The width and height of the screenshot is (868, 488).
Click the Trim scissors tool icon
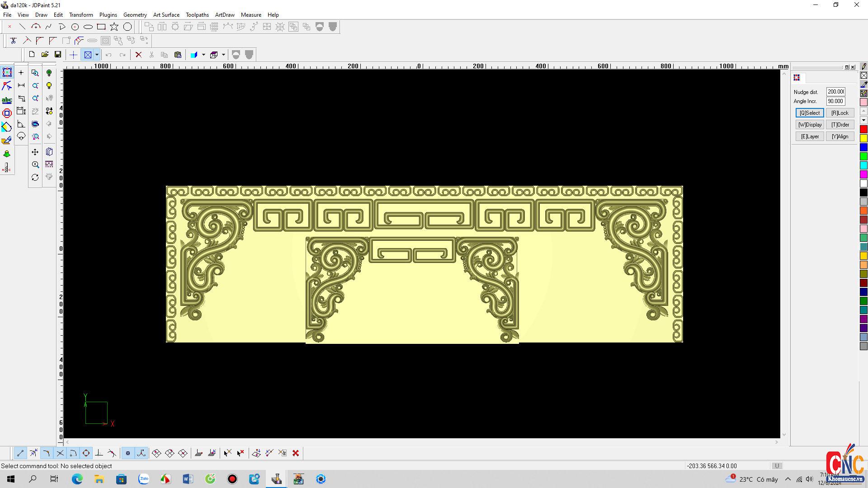click(x=13, y=40)
